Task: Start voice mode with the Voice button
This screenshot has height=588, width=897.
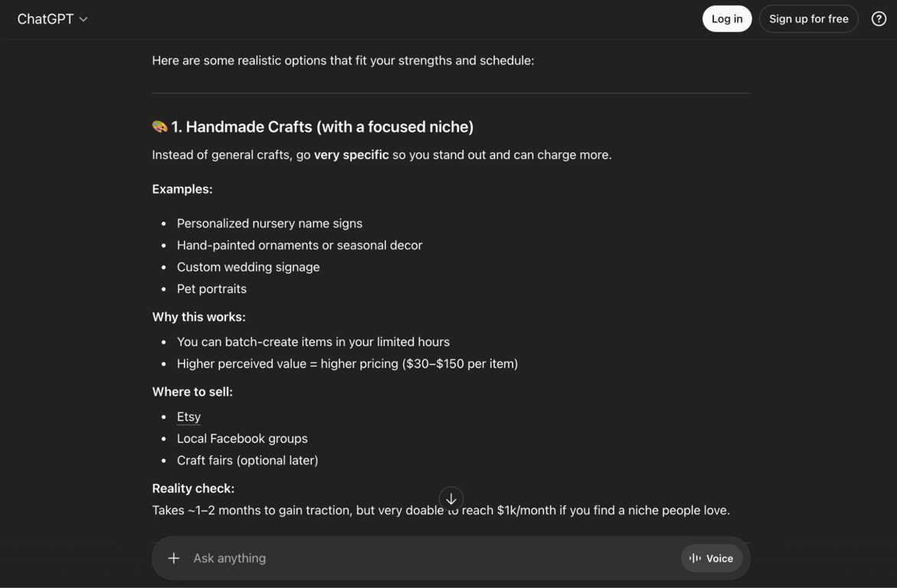Action: (711, 558)
